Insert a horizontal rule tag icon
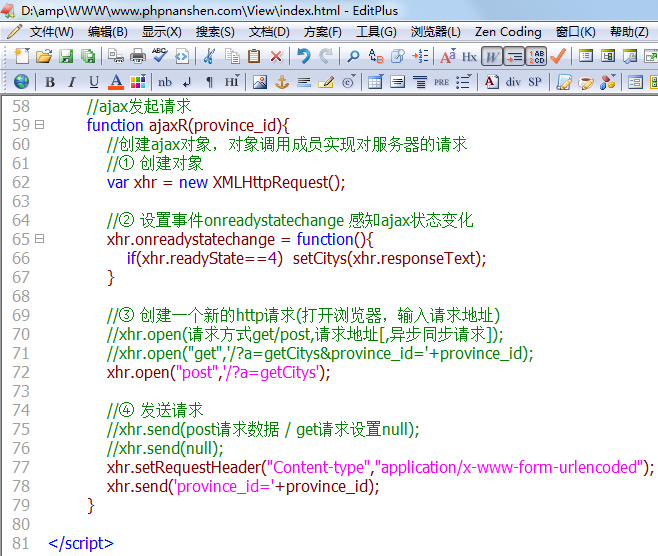Viewport: 658px width, 556px height. (x=304, y=82)
